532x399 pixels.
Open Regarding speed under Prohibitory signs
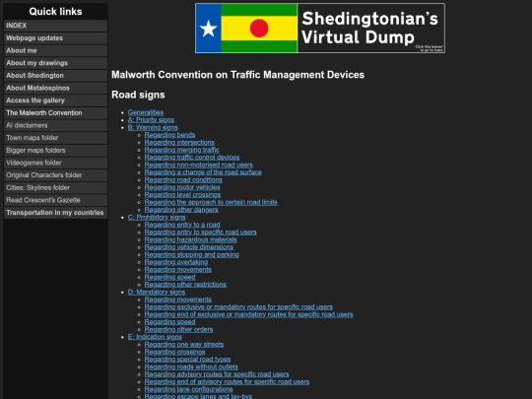tap(169, 277)
